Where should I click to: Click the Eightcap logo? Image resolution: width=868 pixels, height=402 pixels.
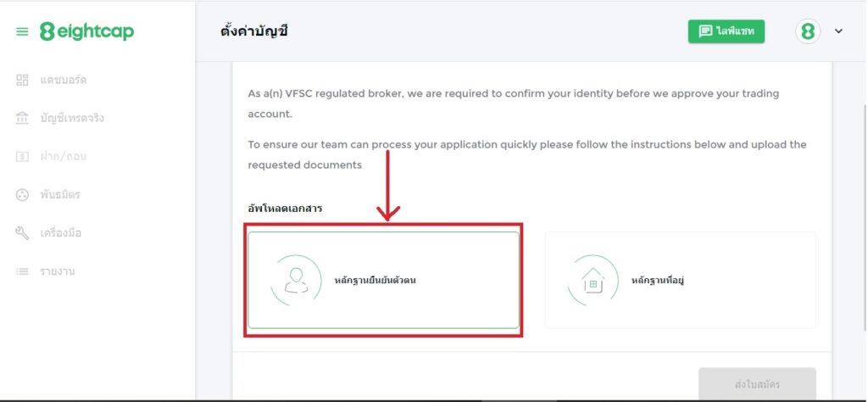86,31
